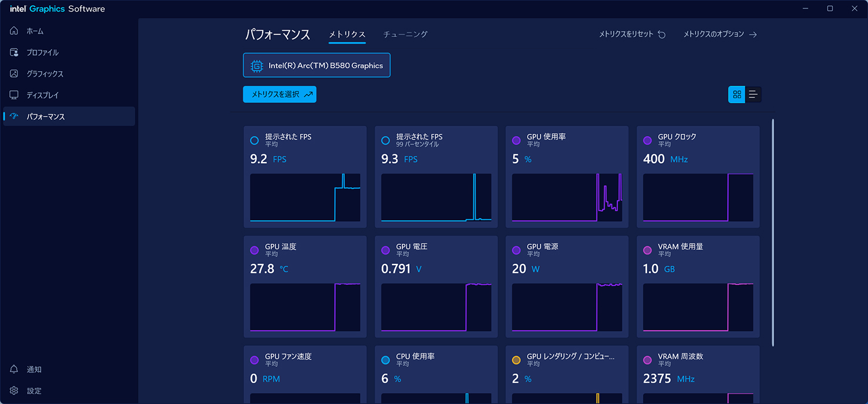Viewport: 868px width, 404px height.
Task: Close the Intel Graphics Software window
Action: tap(855, 9)
